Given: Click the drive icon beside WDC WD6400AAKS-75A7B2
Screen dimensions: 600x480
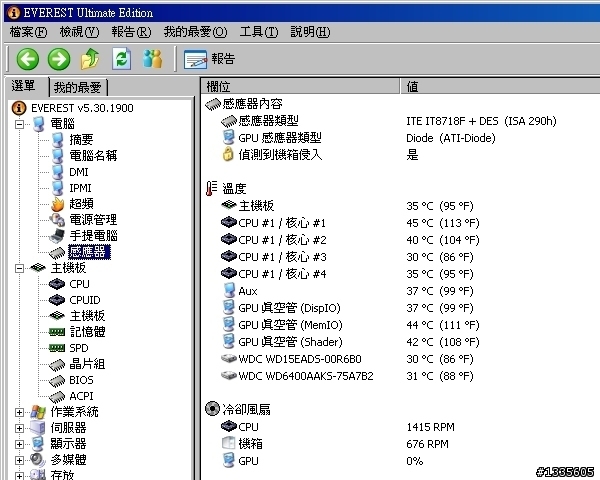Looking at the screenshot, I should pos(229,376).
